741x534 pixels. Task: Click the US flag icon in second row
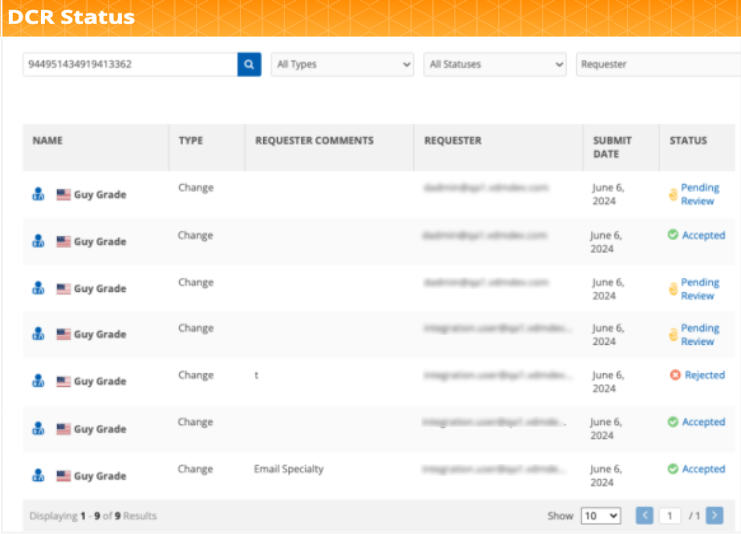(64, 241)
